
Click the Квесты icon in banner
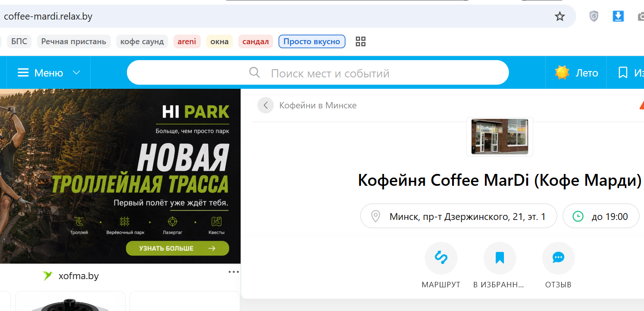(216, 222)
